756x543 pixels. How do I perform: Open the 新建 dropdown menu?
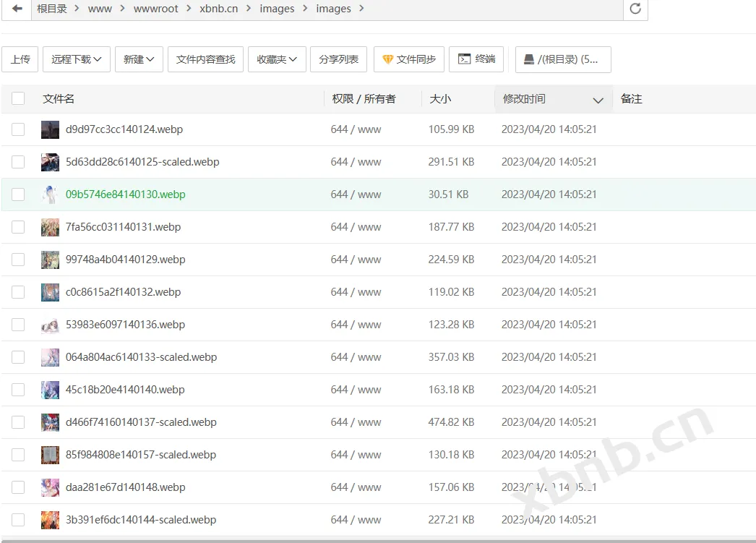tap(139, 59)
